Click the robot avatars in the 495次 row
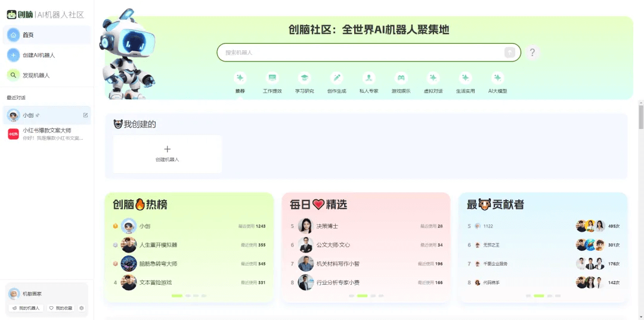 pos(590,226)
